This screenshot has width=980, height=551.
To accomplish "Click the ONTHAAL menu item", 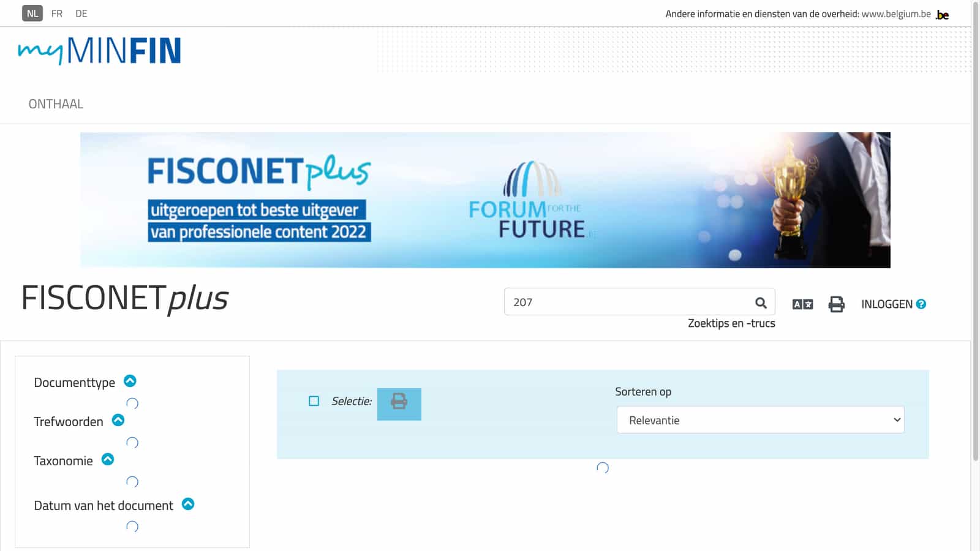I will coord(56,103).
